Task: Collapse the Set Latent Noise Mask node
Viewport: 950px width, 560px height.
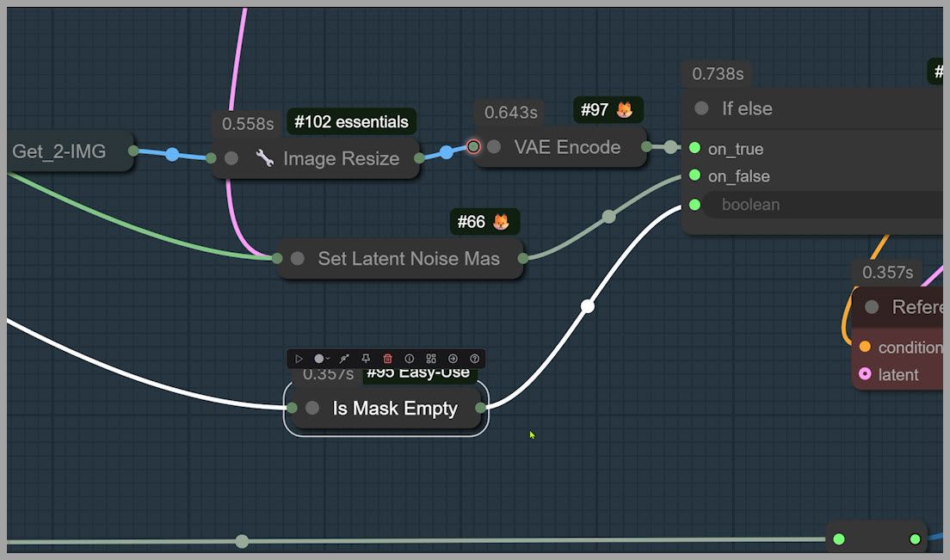Action: (298, 259)
